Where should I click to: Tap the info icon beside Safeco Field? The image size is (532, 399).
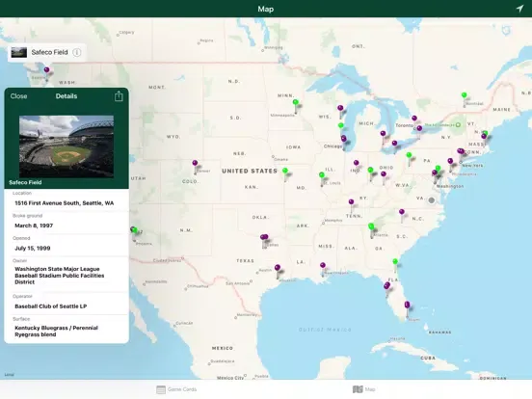click(77, 53)
